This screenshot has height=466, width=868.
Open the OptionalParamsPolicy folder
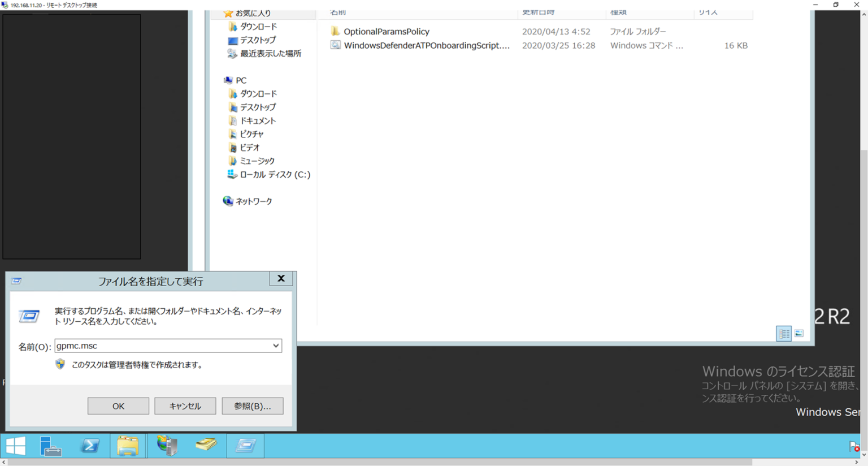tap(386, 31)
